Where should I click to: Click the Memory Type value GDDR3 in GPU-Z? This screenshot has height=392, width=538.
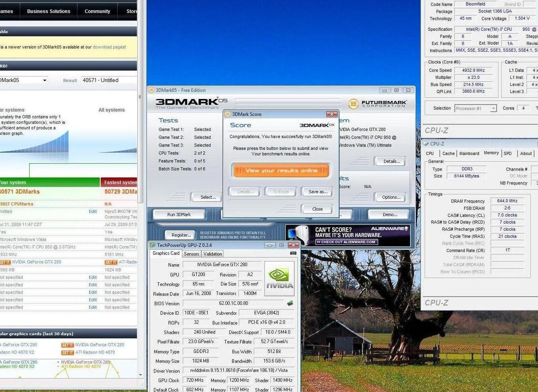pyautogui.click(x=201, y=351)
